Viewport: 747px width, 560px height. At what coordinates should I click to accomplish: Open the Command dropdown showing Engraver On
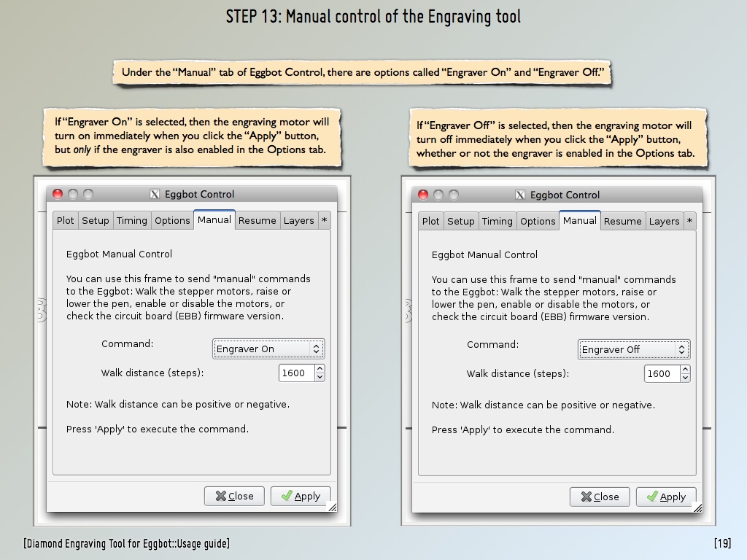268,349
